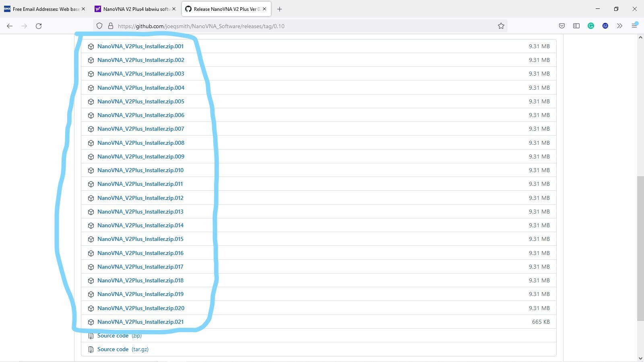Click package icon beside Installer.zip.010

[91, 171]
